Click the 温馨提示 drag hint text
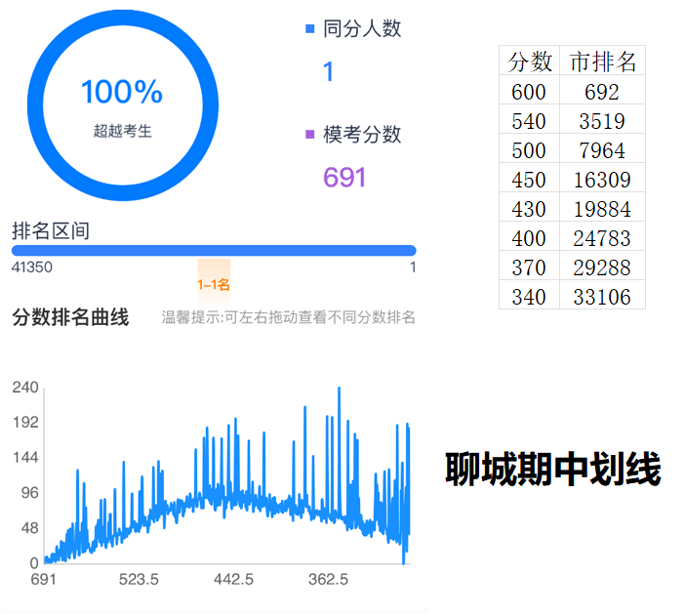 (288, 317)
